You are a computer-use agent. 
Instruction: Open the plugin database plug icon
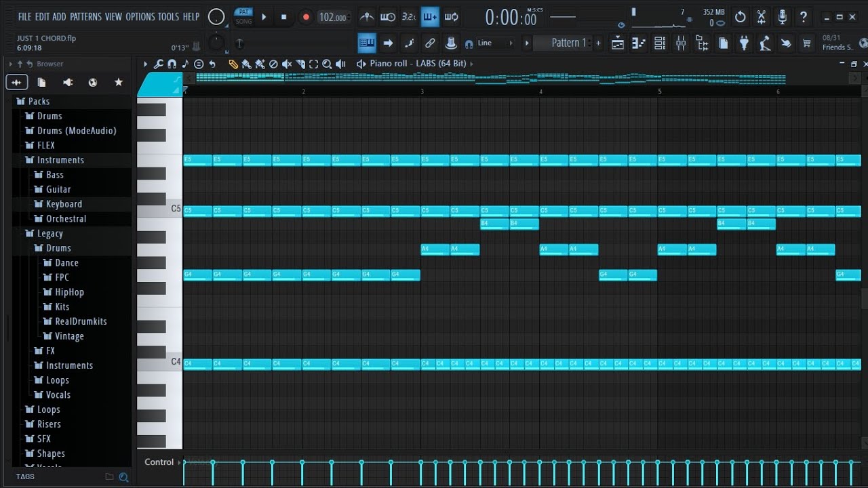coord(744,43)
